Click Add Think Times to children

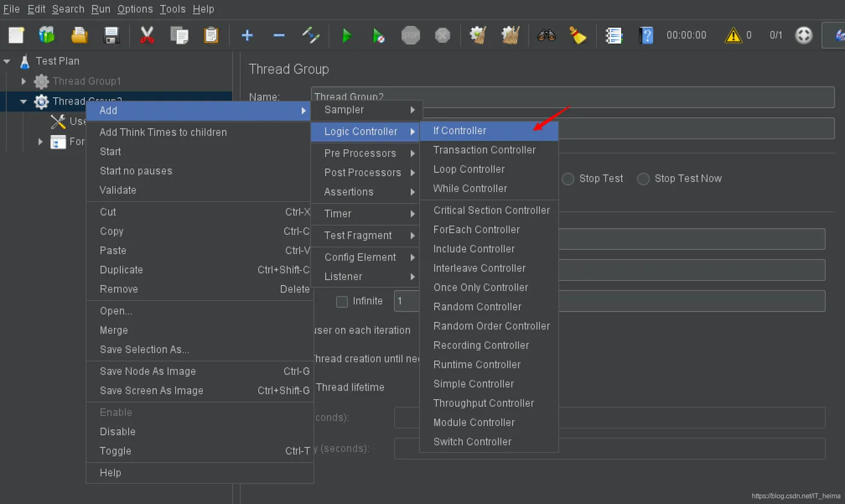[x=200, y=132]
